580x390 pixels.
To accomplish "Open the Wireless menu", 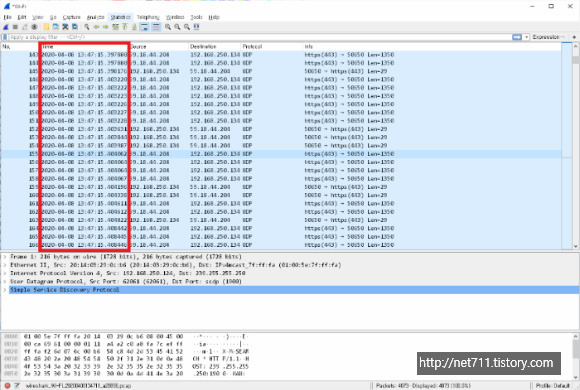I will point(175,17).
